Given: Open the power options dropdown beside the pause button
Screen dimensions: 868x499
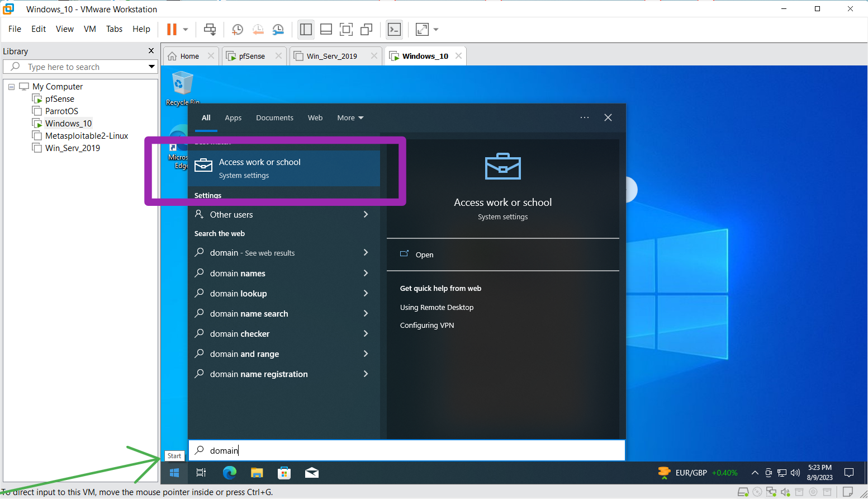Looking at the screenshot, I should (x=186, y=29).
